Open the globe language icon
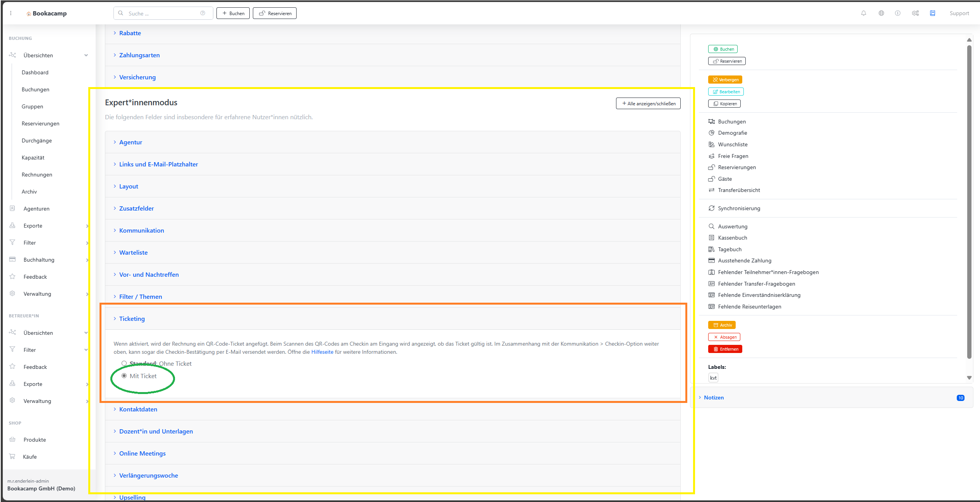Screen dimensions: 980x502 [x=881, y=13]
